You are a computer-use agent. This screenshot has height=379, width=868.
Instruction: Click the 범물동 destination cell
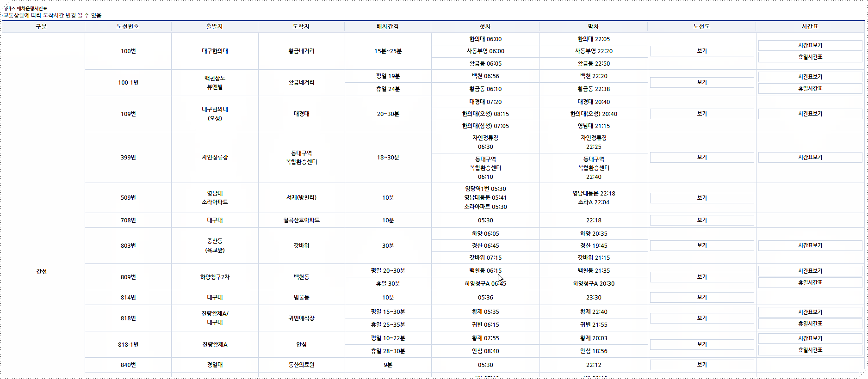(301, 298)
